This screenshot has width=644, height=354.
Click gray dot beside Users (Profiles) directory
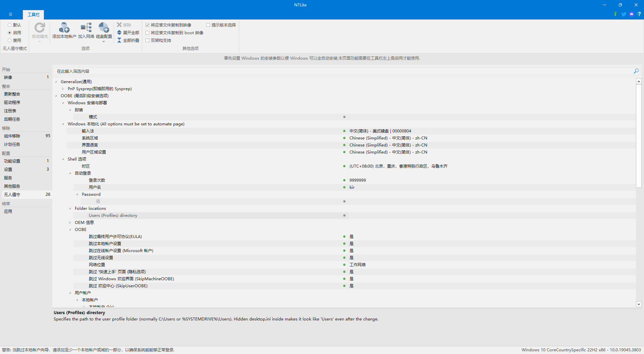pyautogui.click(x=344, y=216)
